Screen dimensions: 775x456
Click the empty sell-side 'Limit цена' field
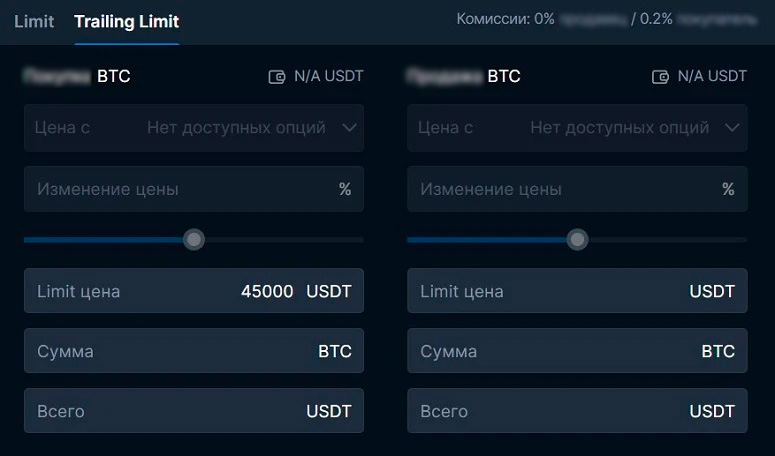(576, 291)
